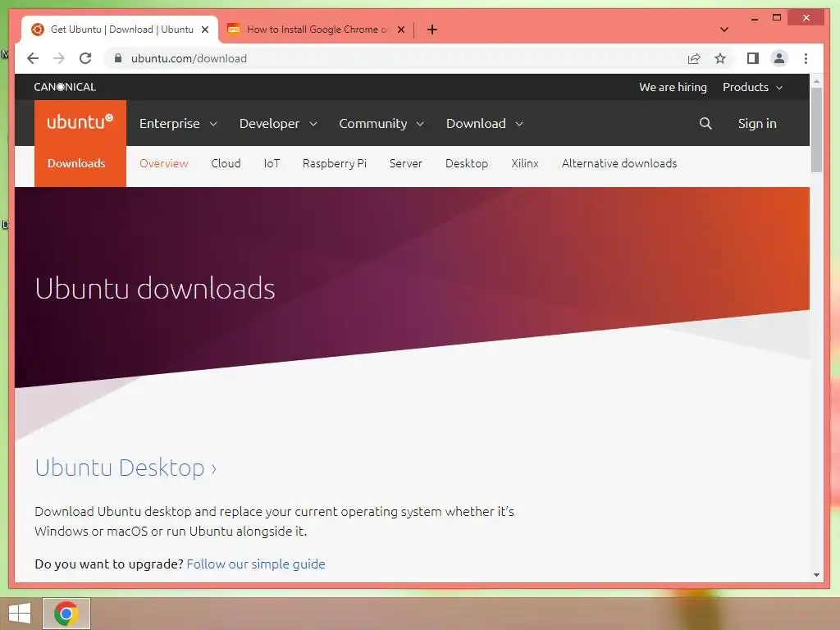Viewport: 840px width, 630px height.
Task: Open the Chrome profile avatar
Action: (x=779, y=58)
